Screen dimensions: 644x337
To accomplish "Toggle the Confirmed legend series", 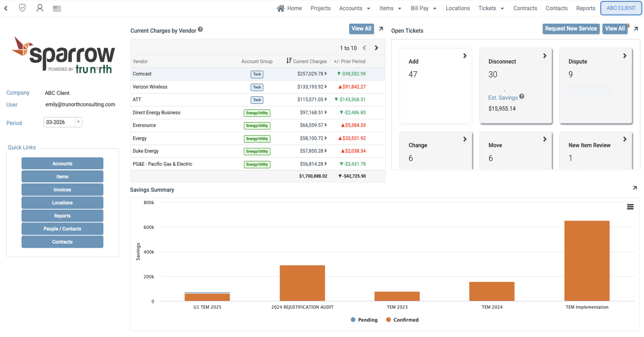I will (x=402, y=320).
